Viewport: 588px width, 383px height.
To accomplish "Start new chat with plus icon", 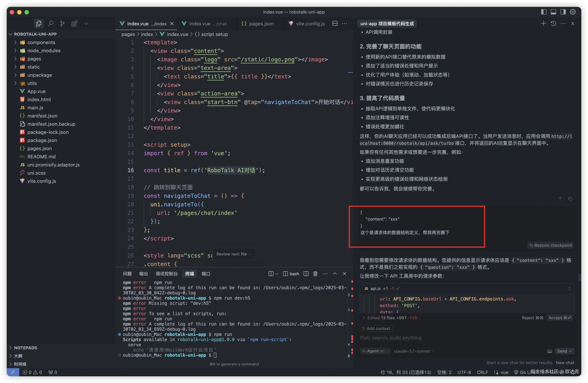I will tap(543, 24).
